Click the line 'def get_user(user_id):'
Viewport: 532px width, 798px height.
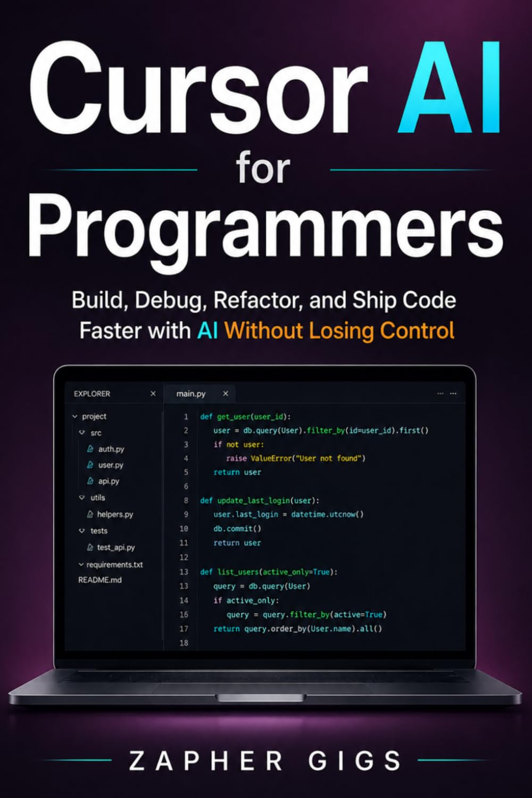245,417
